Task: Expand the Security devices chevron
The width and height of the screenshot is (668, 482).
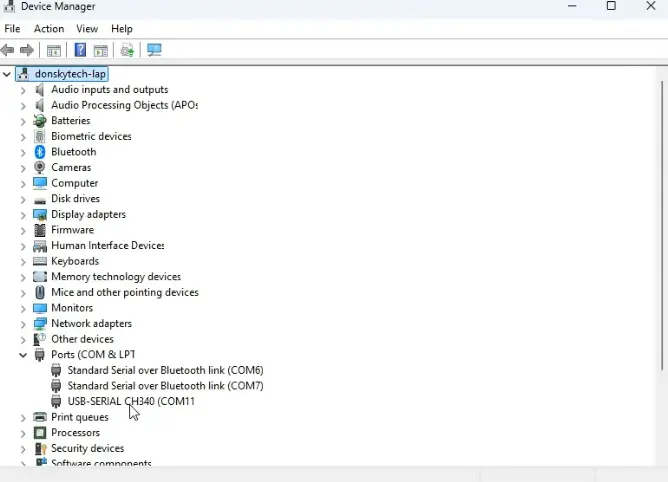Action: point(23,449)
